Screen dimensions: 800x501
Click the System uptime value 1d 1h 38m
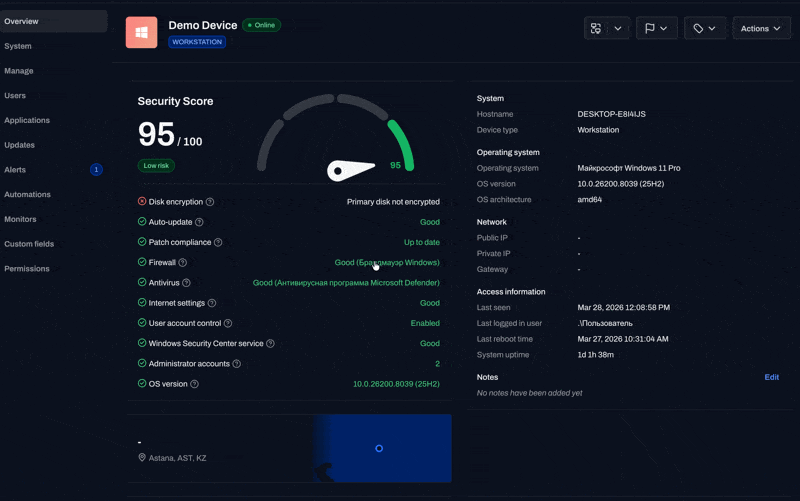point(595,355)
